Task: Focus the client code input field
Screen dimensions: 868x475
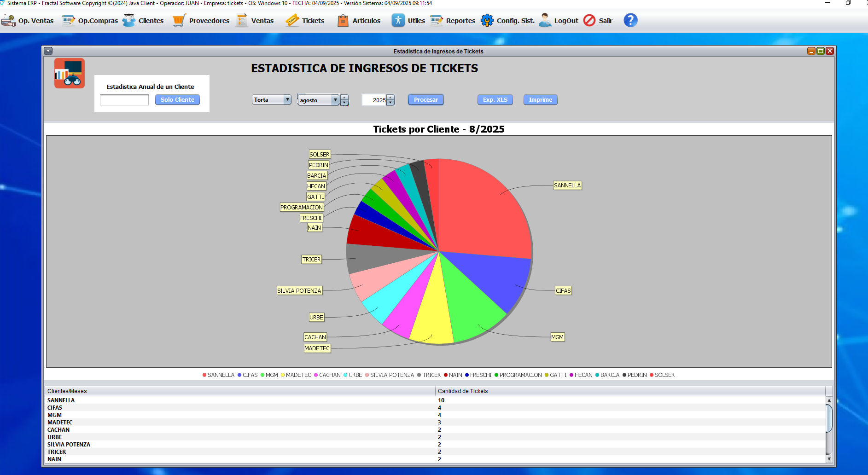Action: [124, 100]
